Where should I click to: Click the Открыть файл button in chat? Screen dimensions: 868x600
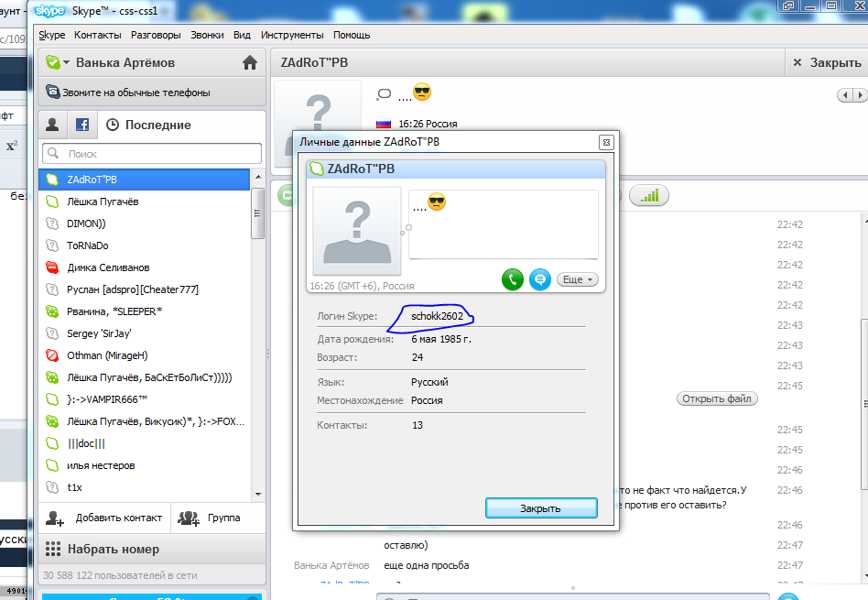click(717, 398)
